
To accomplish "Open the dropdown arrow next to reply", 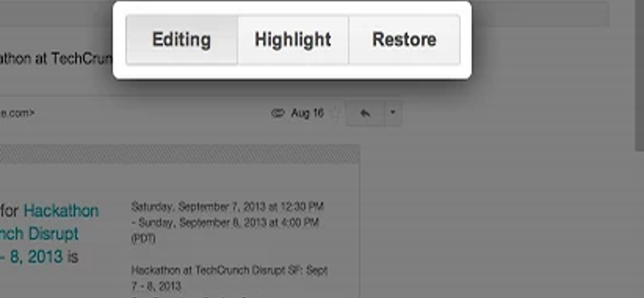I will 393,113.
